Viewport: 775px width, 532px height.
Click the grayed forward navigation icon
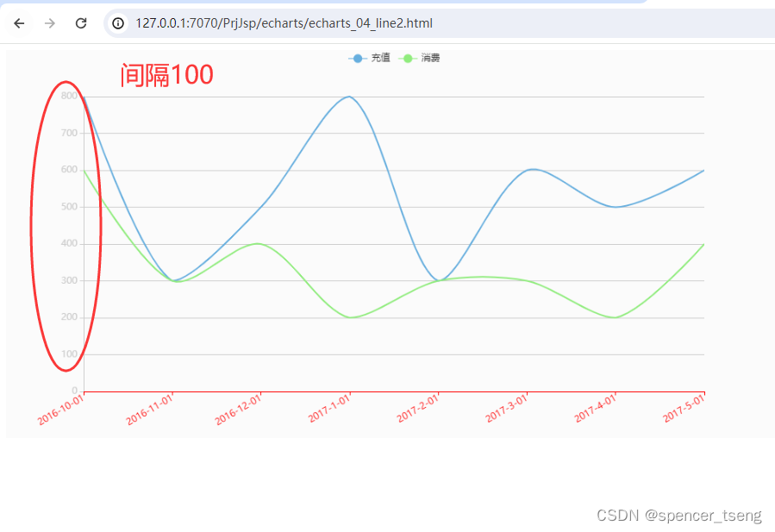(x=49, y=23)
